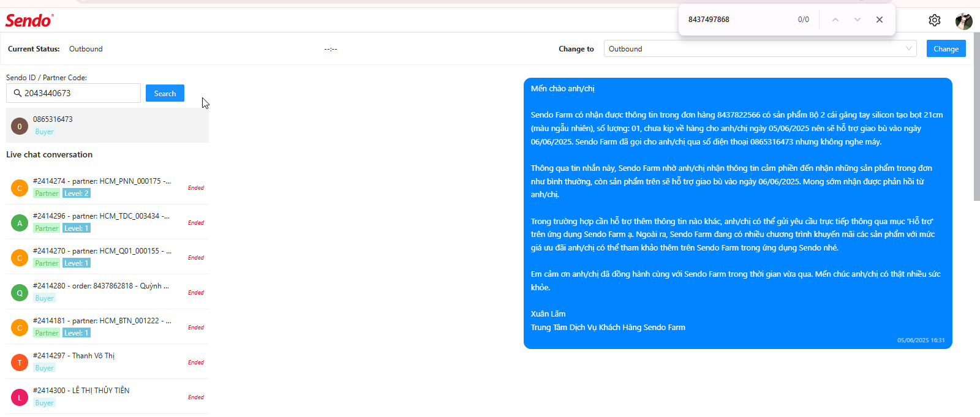This screenshot has width=980, height=417.
Task: Click Partner tag on chat #2414274
Action: [x=47, y=193]
